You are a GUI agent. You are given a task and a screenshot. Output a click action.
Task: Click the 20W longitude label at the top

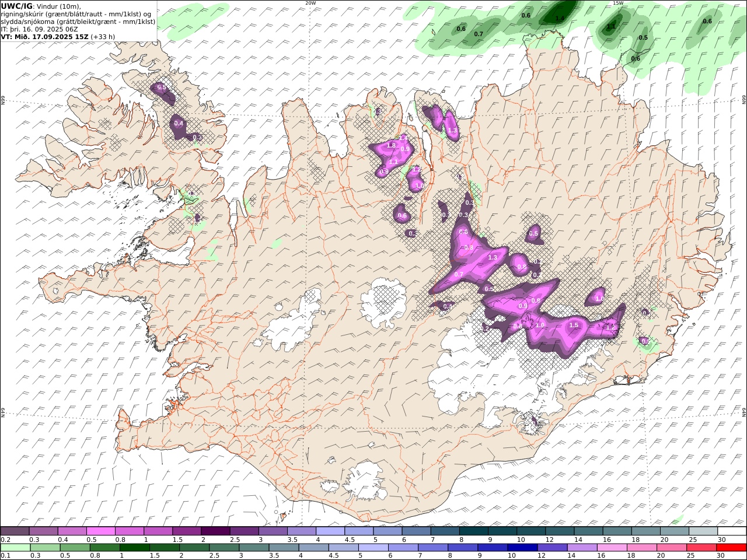pyautogui.click(x=310, y=3)
